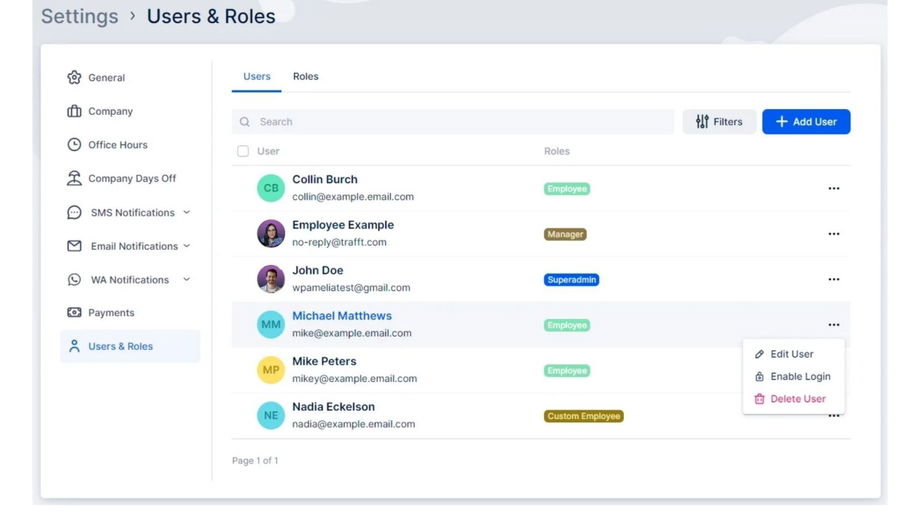This screenshot has width=920, height=517.
Task: Click Delete User in the context menu
Action: [x=797, y=399]
